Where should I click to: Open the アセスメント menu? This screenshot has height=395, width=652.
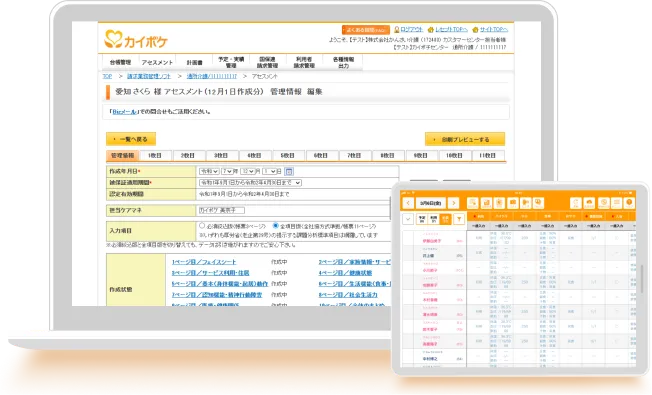point(157,62)
